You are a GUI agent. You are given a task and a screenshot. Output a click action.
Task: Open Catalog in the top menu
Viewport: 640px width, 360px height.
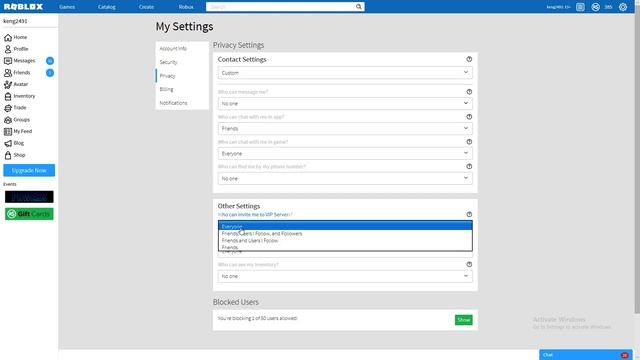(x=107, y=7)
